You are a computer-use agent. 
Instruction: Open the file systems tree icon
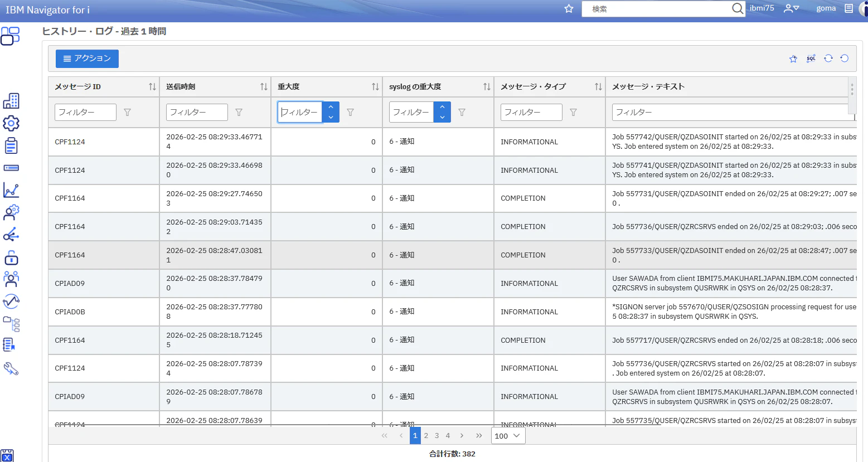pyautogui.click(x=11, y=324)
